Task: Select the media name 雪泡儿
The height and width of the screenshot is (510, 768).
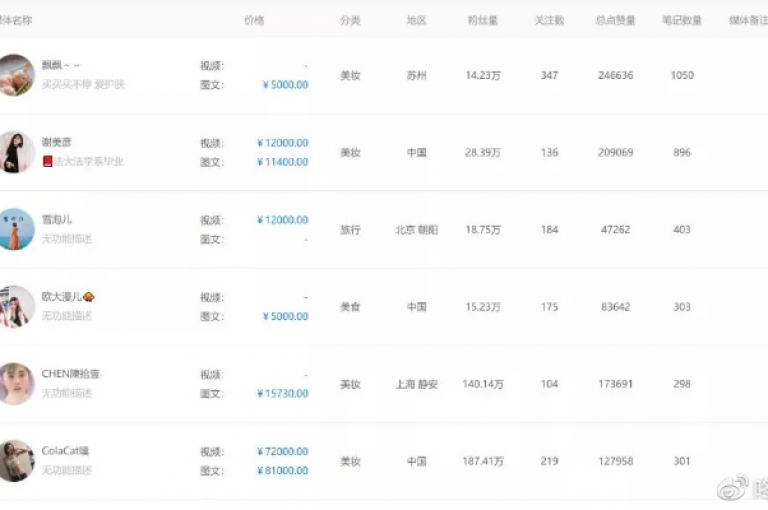Action: pos(56,219)
